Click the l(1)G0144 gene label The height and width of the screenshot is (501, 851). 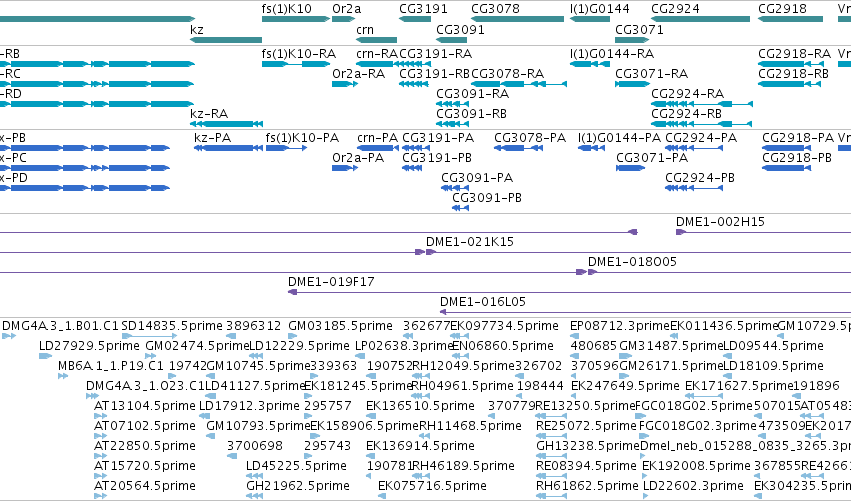click(x=600, y=9)
